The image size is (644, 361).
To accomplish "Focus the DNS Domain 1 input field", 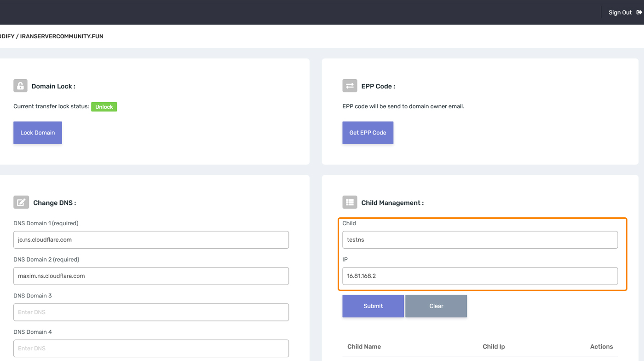I will point(151,240).
